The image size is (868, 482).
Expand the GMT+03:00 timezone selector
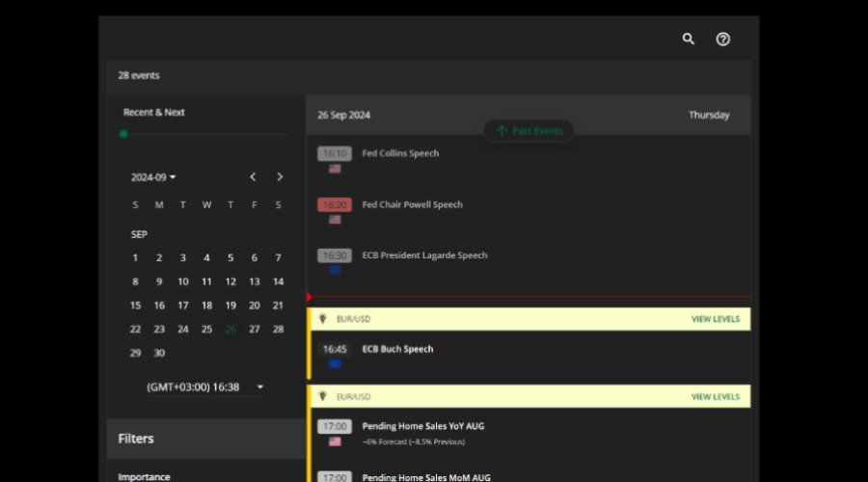pos(204,387)
